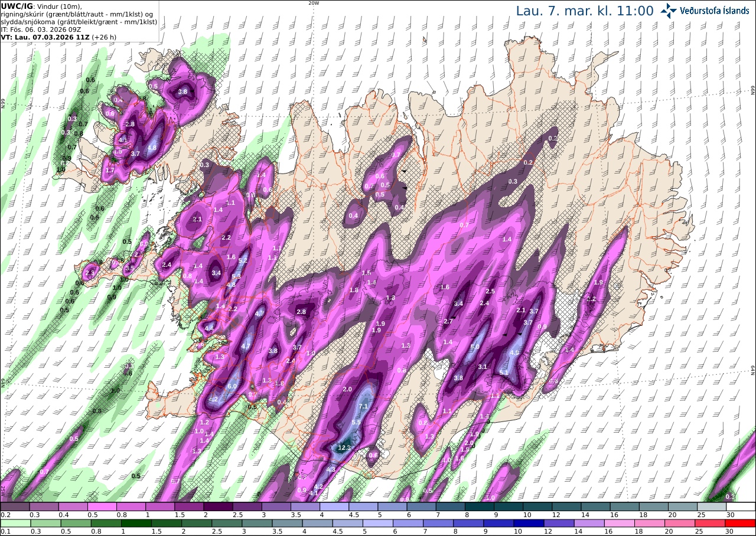Click the 12.3 precipitation value on the map
This screenshot has width=756, height=536.
344,448
